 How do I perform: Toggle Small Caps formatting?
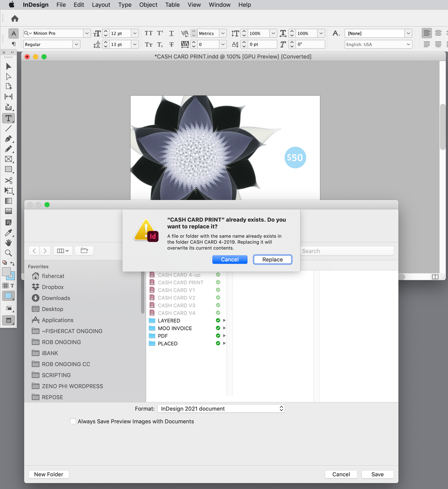[149, 45]
